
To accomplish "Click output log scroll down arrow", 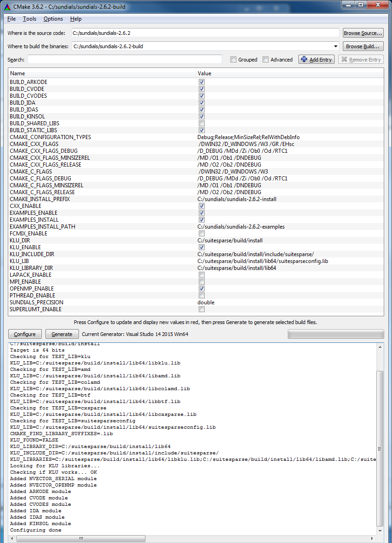I will pyautogui.click(x=380, y=531).
